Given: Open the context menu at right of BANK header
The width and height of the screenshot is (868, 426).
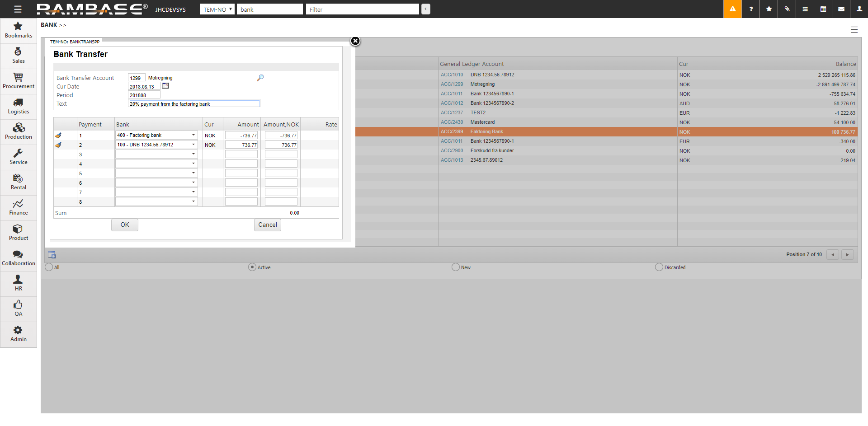Looking at the screenshot, I should click(x=854, y=30).
